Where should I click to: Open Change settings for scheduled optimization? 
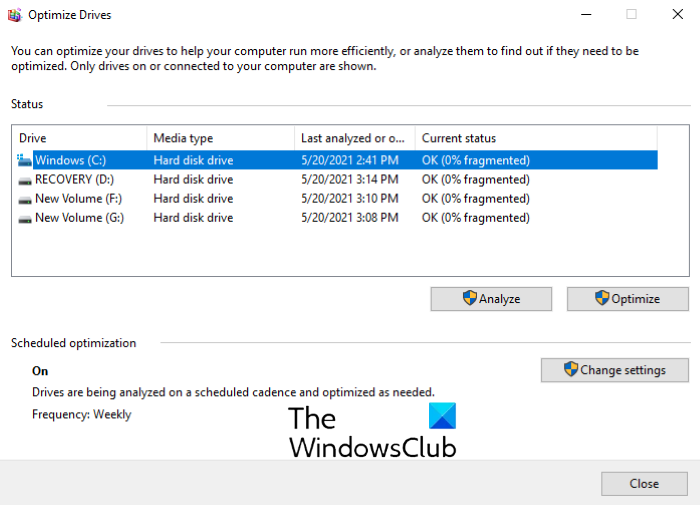(x=615, y=370)
